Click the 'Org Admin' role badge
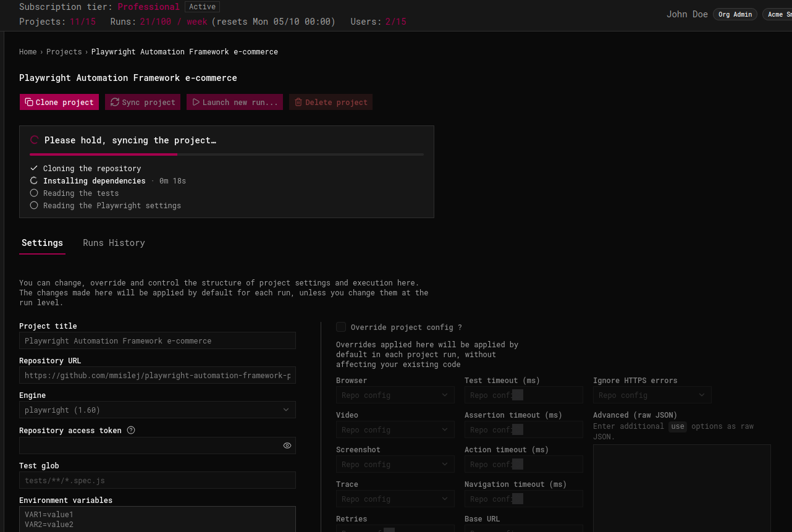The image size is (792, 532). coord(735,14)
